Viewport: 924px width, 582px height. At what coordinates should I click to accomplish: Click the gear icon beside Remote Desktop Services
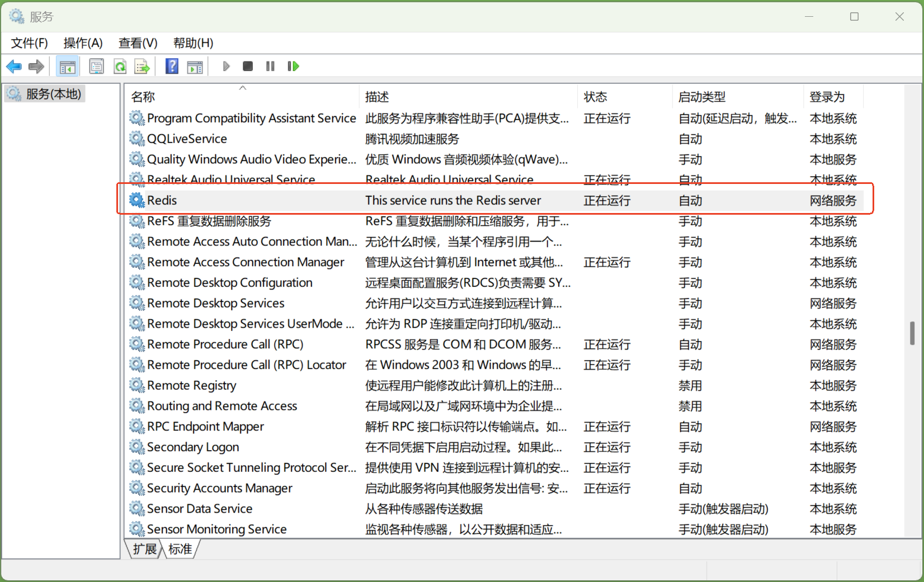[137, 302]
